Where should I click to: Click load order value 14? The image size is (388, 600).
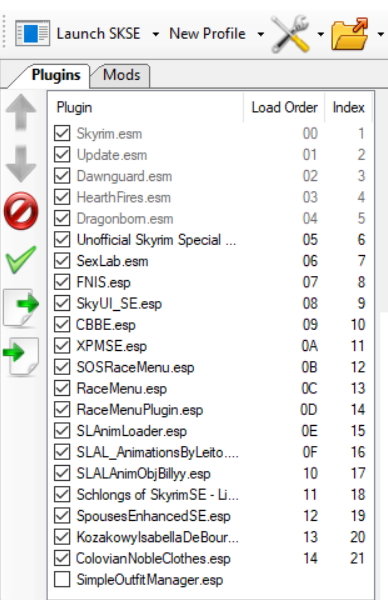310,558
